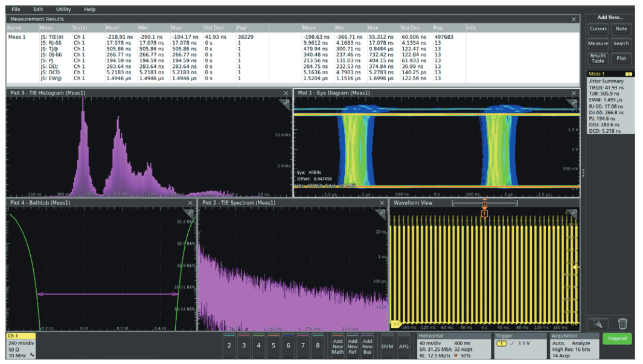This screenshot has height=364, width=643.
Task: Turn on channel 2 button
Action: click(229, 345)
